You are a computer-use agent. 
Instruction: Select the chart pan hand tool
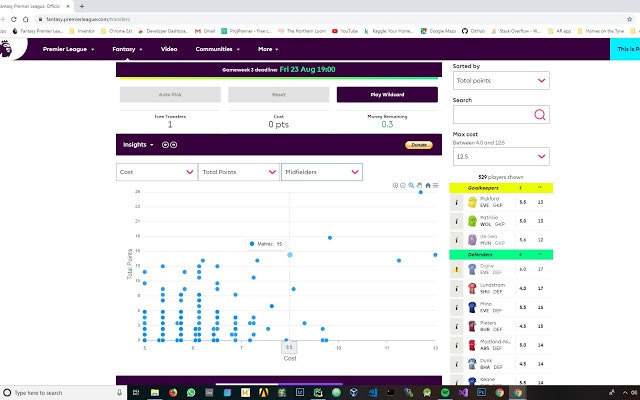(420, 185)
